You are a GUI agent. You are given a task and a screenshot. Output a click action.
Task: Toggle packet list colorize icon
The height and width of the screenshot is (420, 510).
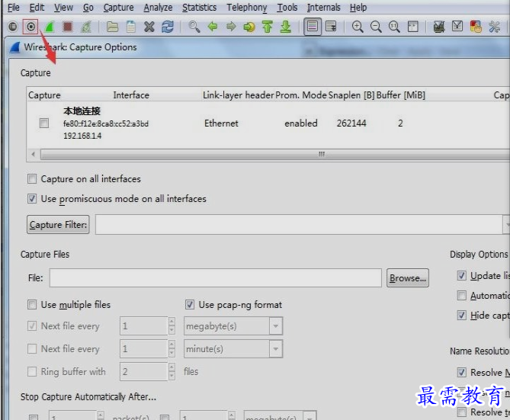click(313, 27)
